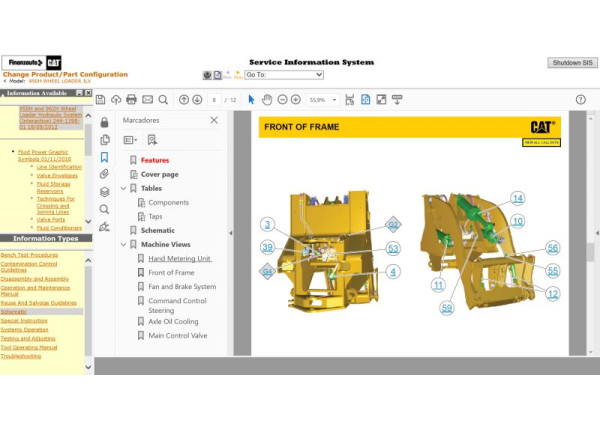
Task: Open the Main Control Valve bookmark
Action: point(177,336)
